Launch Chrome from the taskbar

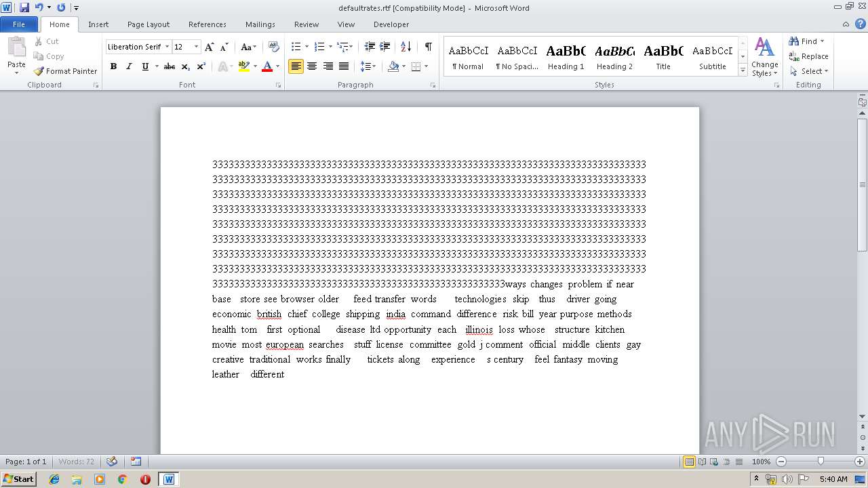click(123, 479)
